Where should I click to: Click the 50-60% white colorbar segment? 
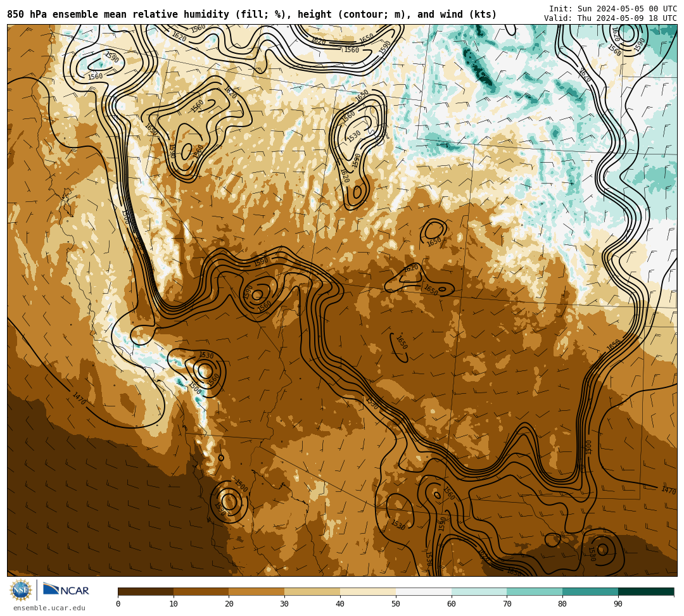click(424, 591)
